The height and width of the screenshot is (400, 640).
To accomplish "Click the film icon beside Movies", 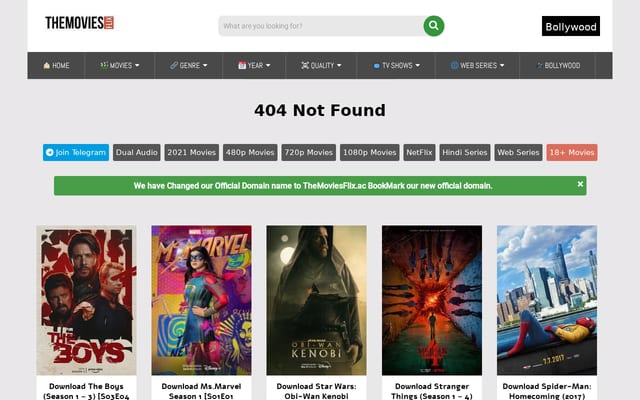I will (x=104, y=65).
